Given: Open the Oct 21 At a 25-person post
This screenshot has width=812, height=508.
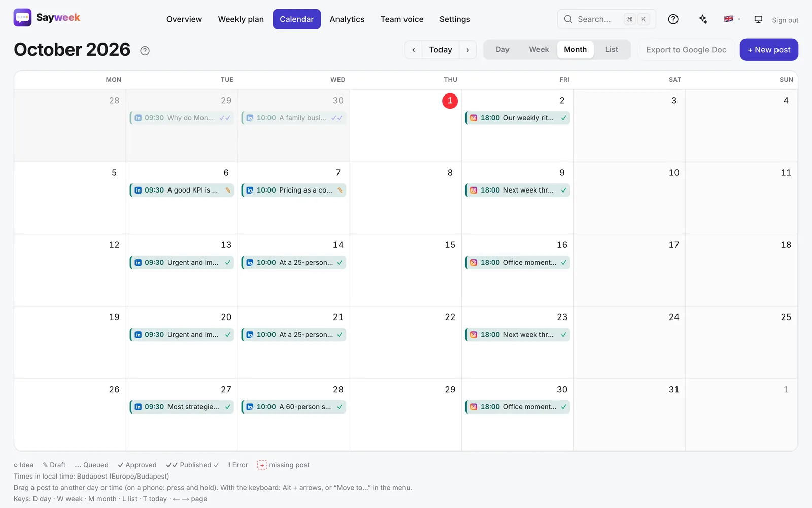Looking at the screenshot, I should click(294, 335).
